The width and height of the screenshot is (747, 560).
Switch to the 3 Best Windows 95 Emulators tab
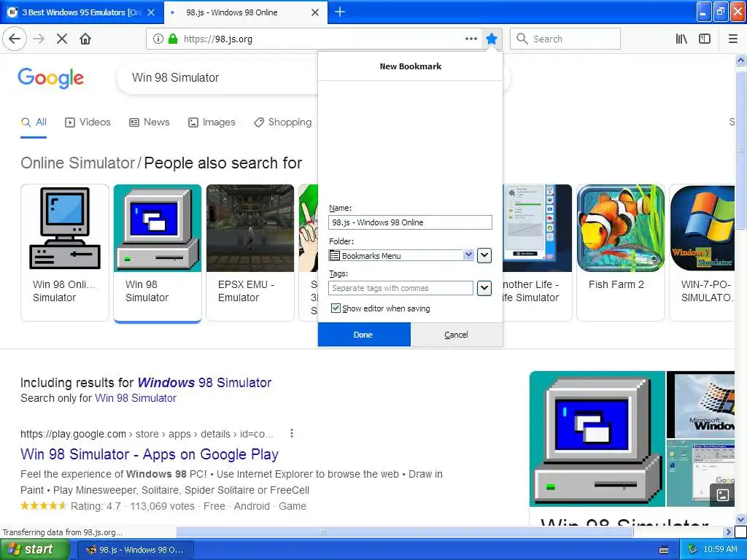pos(82,12)
